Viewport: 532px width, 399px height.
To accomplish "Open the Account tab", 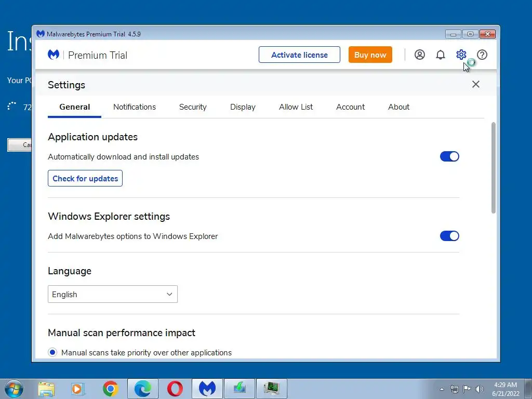I will (351, 107).
